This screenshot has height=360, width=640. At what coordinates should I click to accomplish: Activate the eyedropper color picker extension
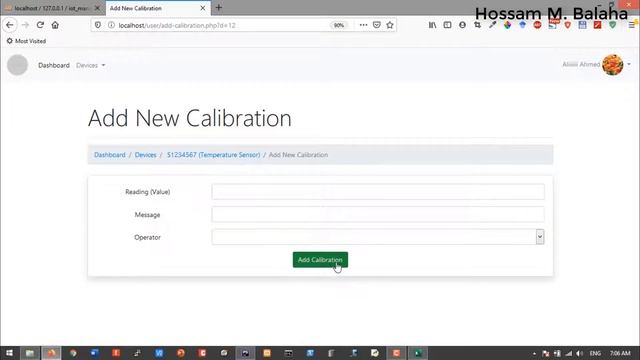pyautogui.click(x=492, y=25)
